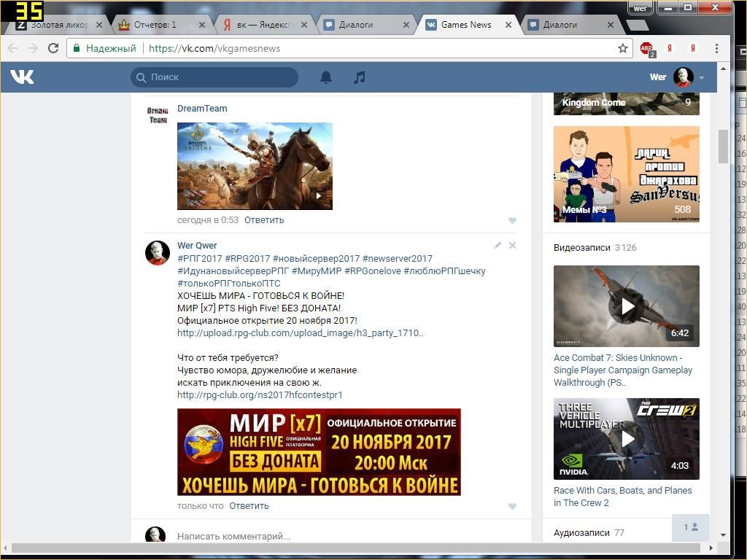Open МИР x7 High Five banner image

click(319, 452)
